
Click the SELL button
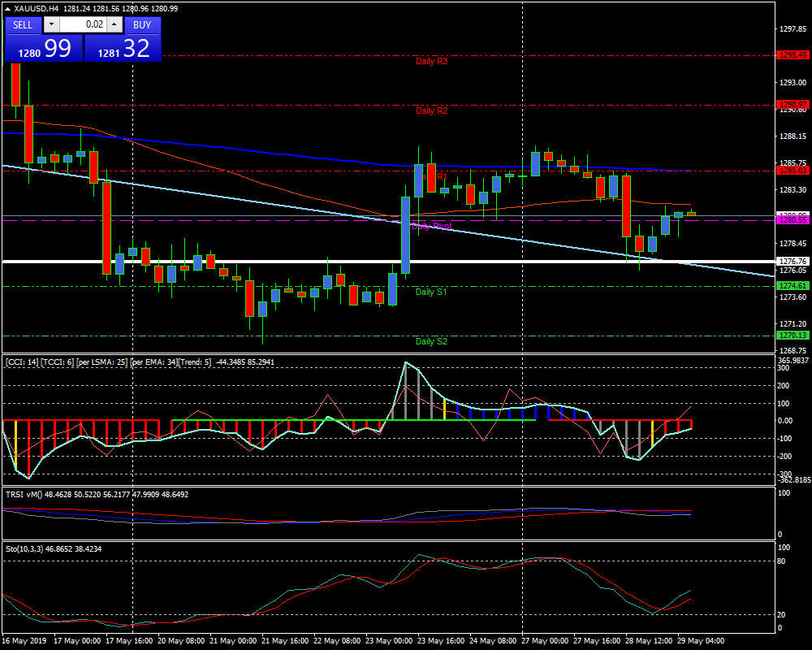tap(23, 24)
